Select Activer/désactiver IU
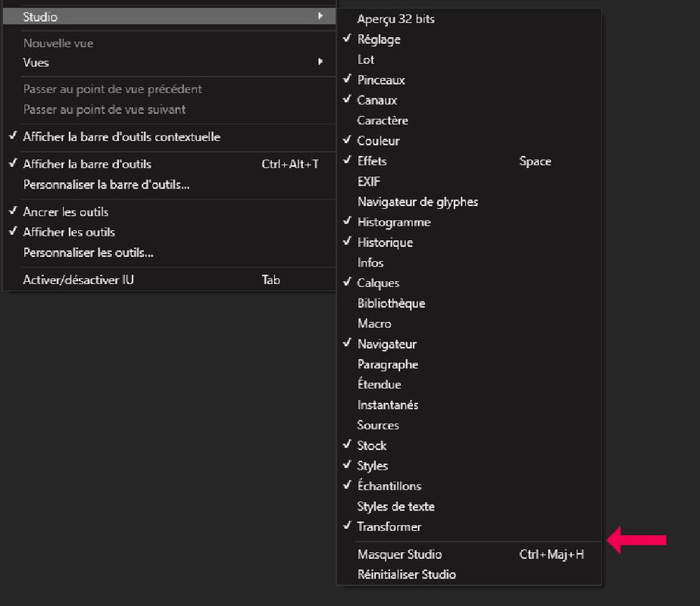700x606 pixels. coord(169,280)
